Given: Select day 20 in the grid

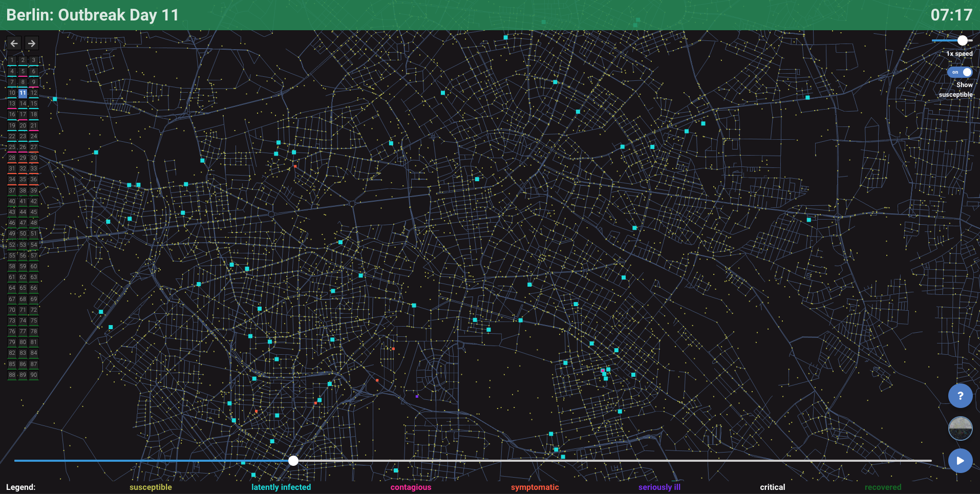Looking at the screenshot, I should pos(23,125).
